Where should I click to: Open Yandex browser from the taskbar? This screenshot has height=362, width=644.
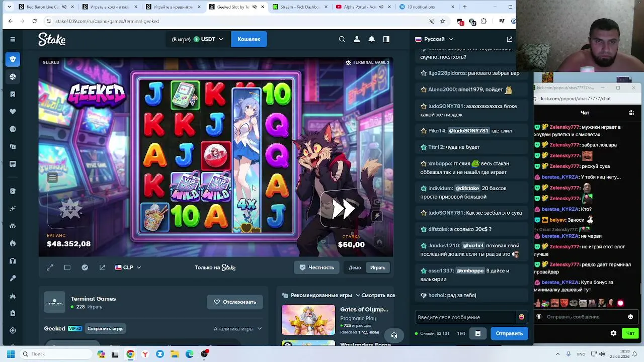pos(145,354)
